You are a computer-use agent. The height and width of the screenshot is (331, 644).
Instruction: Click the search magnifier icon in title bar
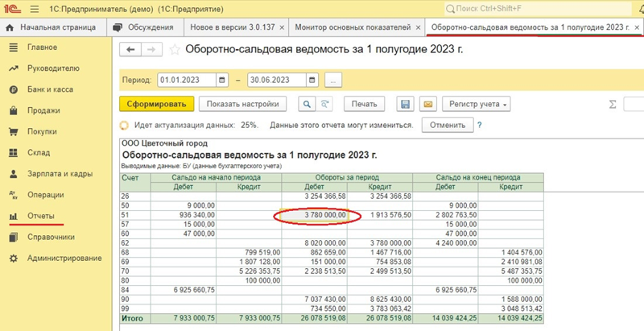pos(450,9)
